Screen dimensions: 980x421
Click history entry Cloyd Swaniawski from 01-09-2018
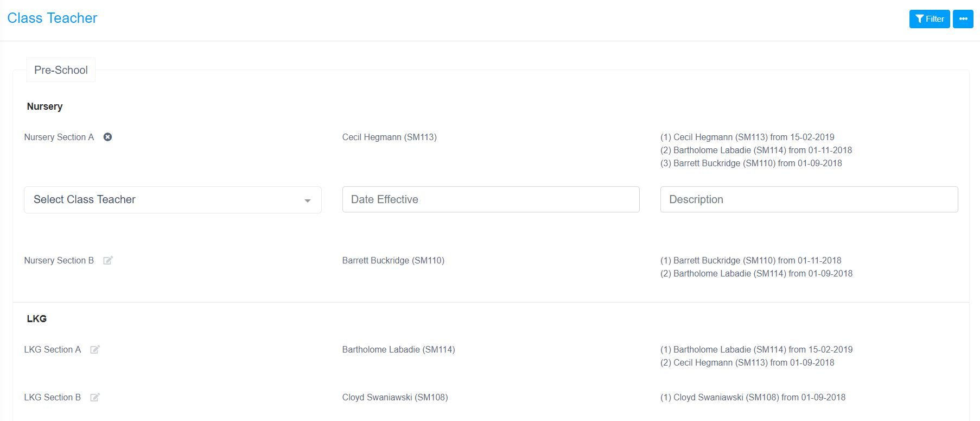753,397
